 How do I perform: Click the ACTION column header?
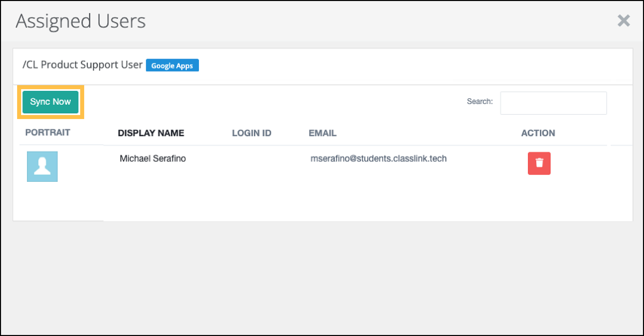coord(538,133)
